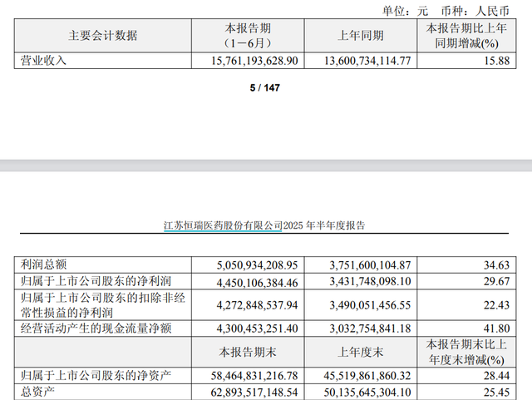This screenshot has height=400, width=532.
Task: Select 经营活动产生的现金流量净额 row label
Action: [96, 328]
